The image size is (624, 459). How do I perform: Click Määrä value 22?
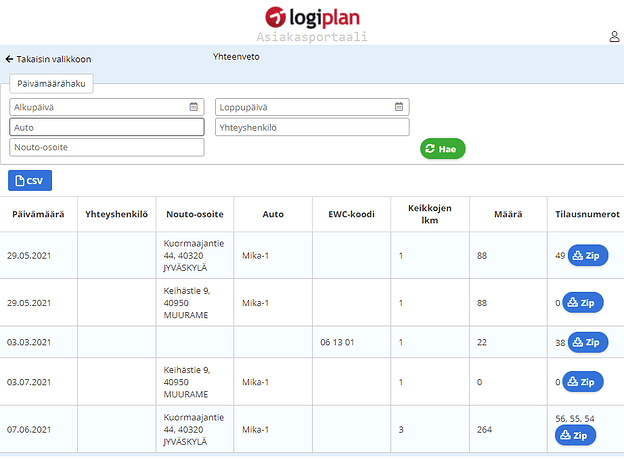482,342
